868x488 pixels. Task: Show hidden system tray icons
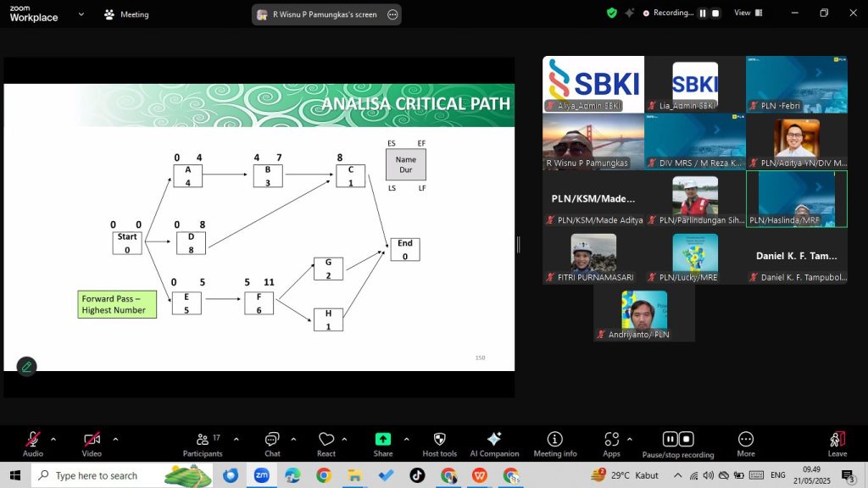(x=677, y=475)
